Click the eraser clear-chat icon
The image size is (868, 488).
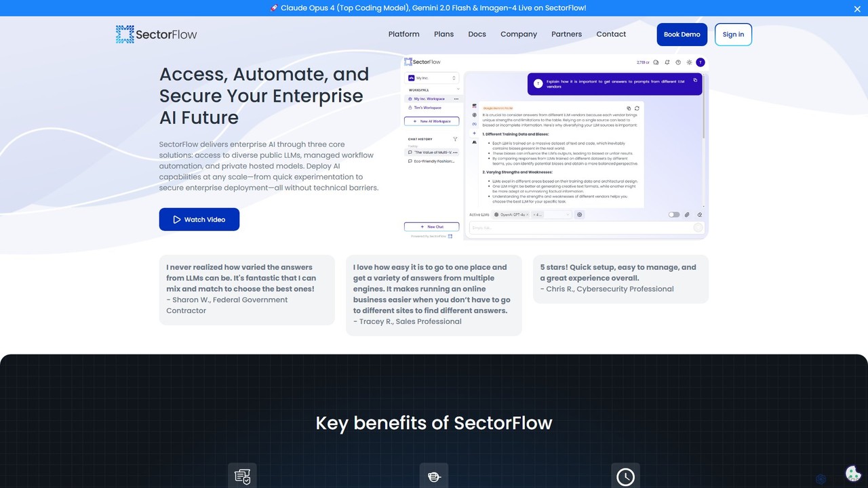699,214
